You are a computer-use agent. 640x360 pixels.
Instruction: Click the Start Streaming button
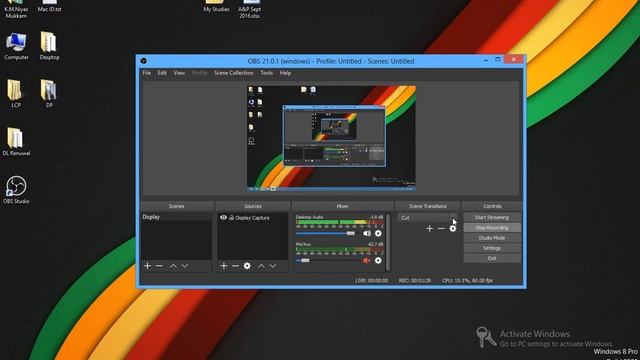coord(492,218)
